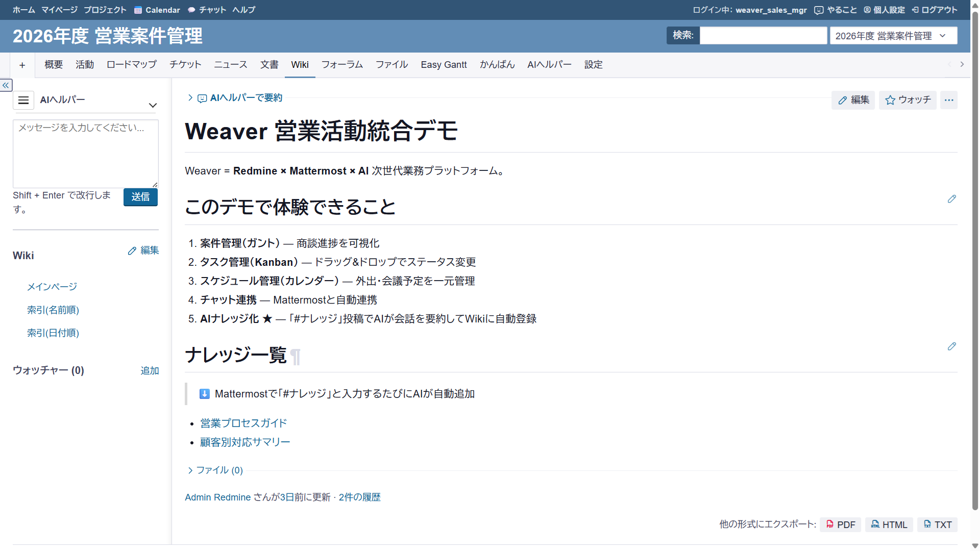Export the page as TXT
Viewport: 980px width, 551px height.
click(x=937, y=524)
